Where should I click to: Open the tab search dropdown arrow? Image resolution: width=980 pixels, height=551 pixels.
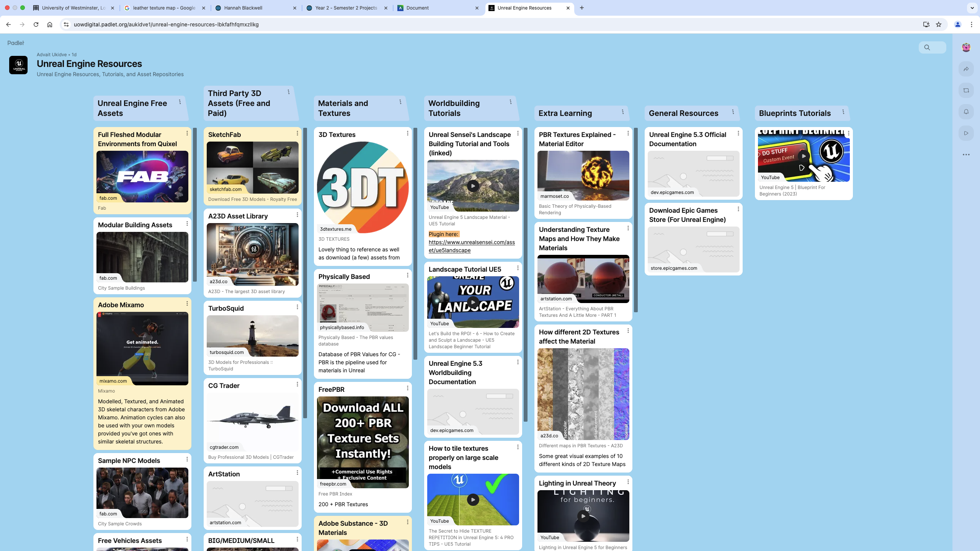[972, 8]
